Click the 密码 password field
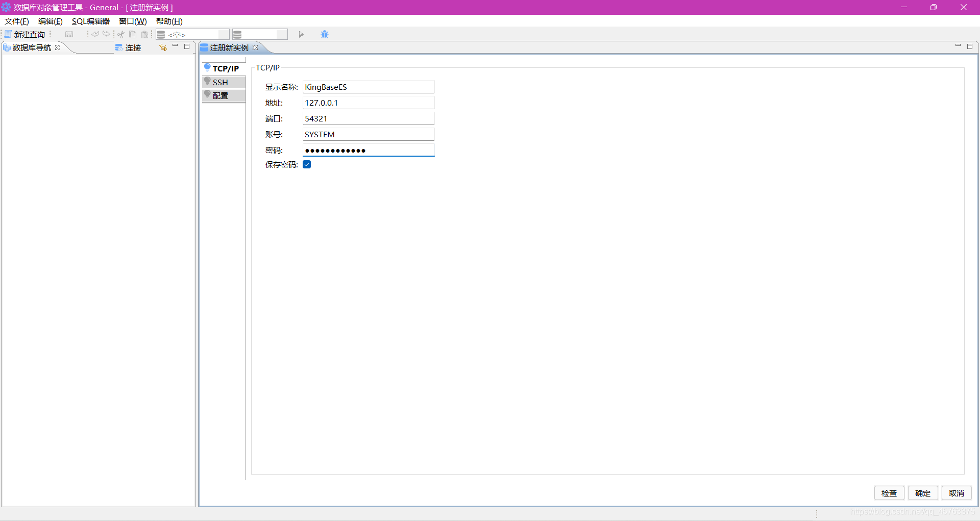The image size is (980, 521). point(369,150)
